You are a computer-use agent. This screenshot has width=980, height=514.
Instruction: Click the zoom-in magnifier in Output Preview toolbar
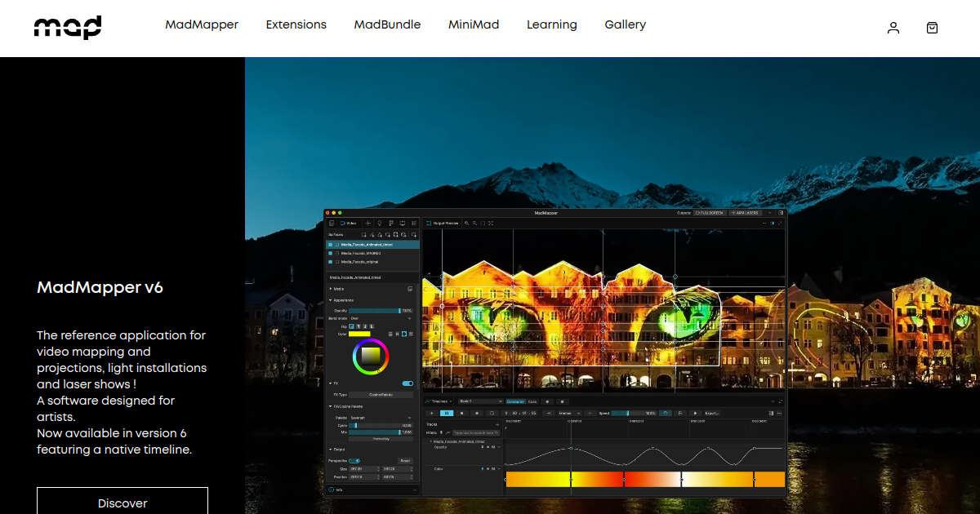click(x=466, y=223)
